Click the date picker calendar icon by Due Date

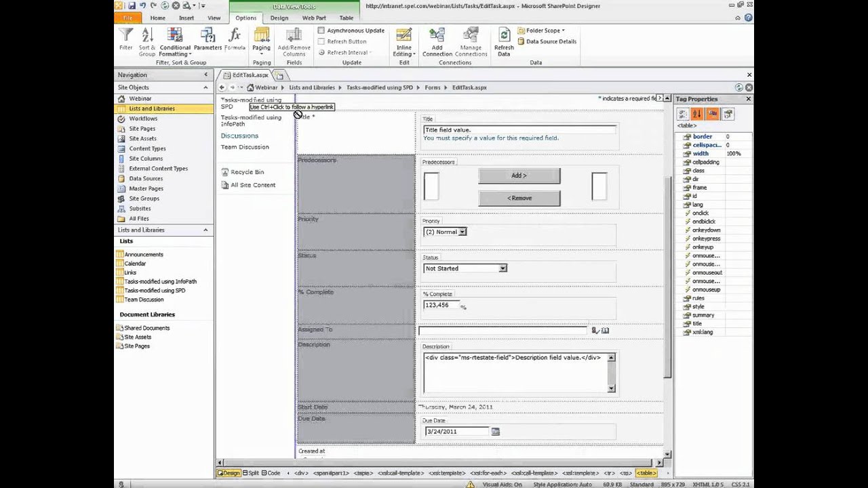[x=496, y=431]
